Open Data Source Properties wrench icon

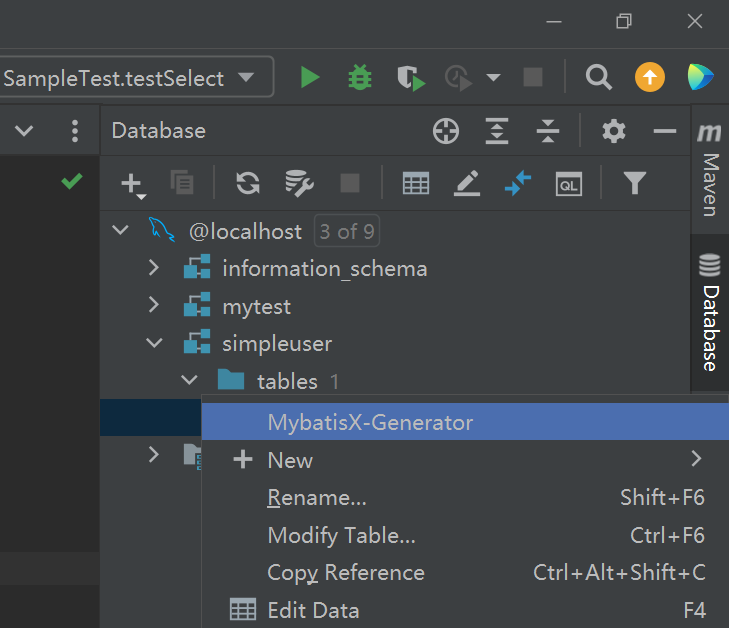pos(299,183)
